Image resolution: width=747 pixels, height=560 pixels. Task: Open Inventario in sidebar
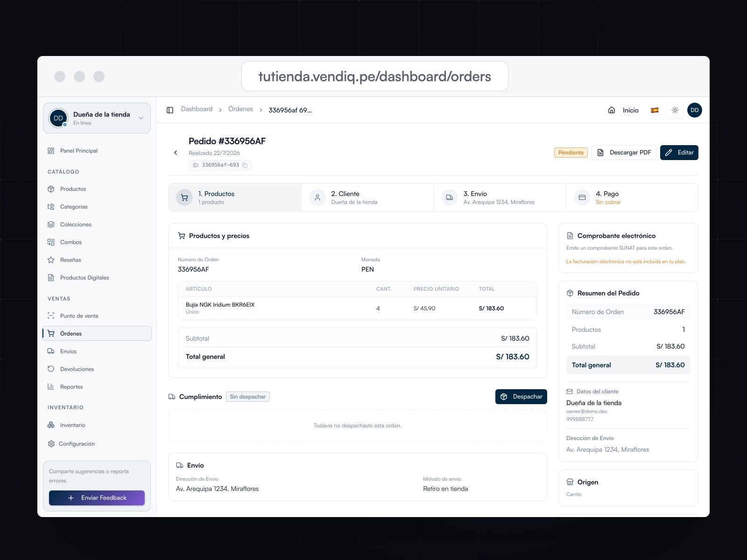pos(97,425)
